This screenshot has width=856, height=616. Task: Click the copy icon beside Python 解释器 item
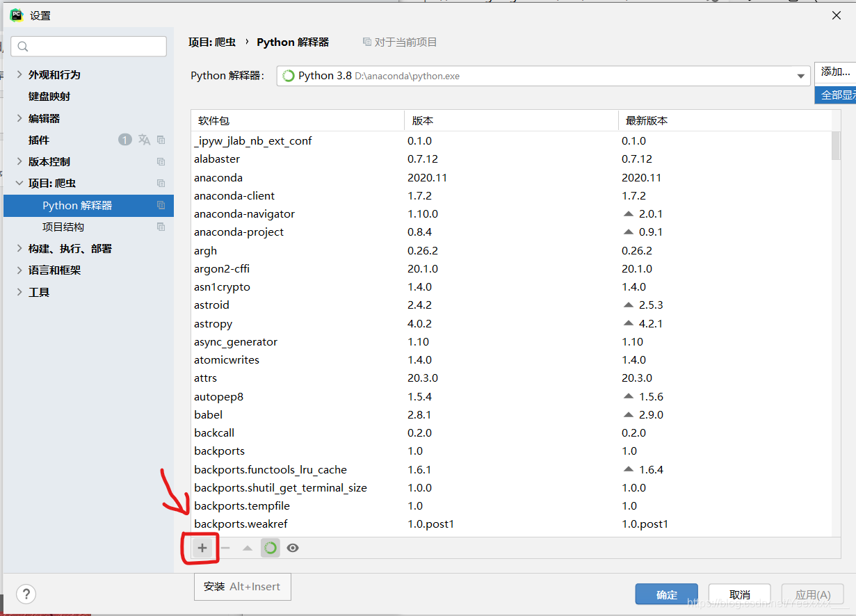click(x=161, y=205)
